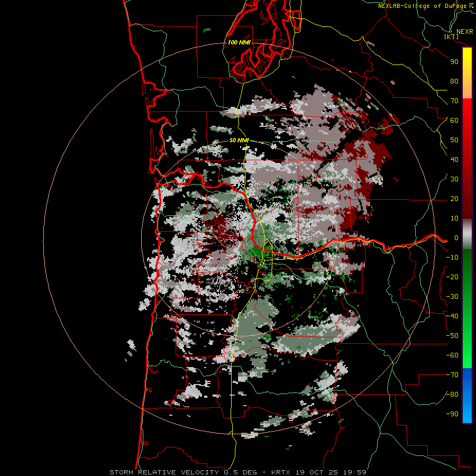Select the 80 value on velocity scale
This screenshot has width=476, height=476.
454,81
